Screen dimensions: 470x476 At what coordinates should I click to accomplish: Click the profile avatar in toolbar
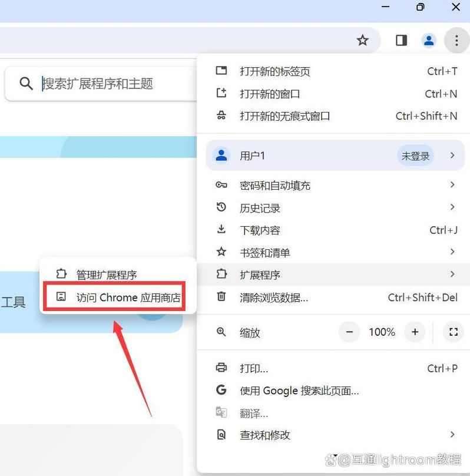click(429, 40)
